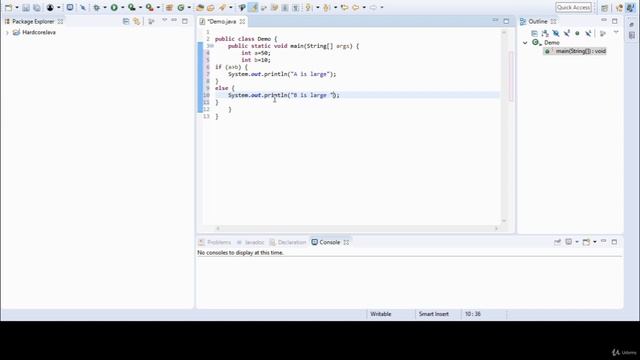This screenshot has height=360, width=640.
Task: Open the Outline View Menu arrow
Action: click(616, 32)
